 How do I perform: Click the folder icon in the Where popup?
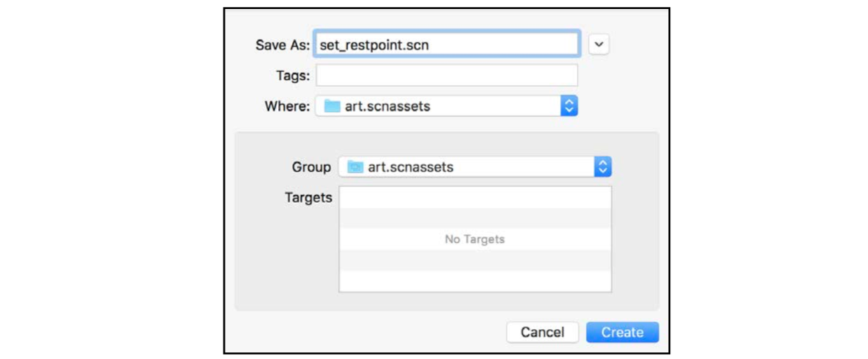(x=332, y=106)
